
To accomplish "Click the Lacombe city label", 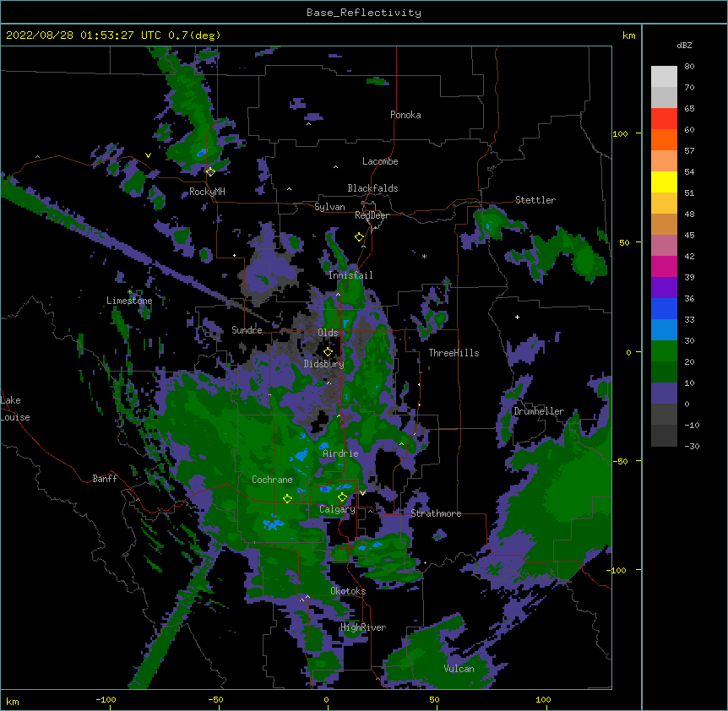I will pyautogui.click(x=380, y=161).
